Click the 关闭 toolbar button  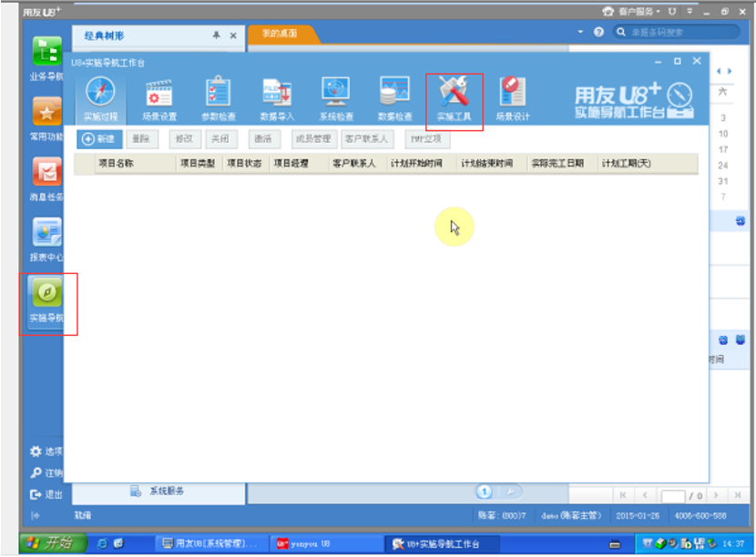(220, 138)
